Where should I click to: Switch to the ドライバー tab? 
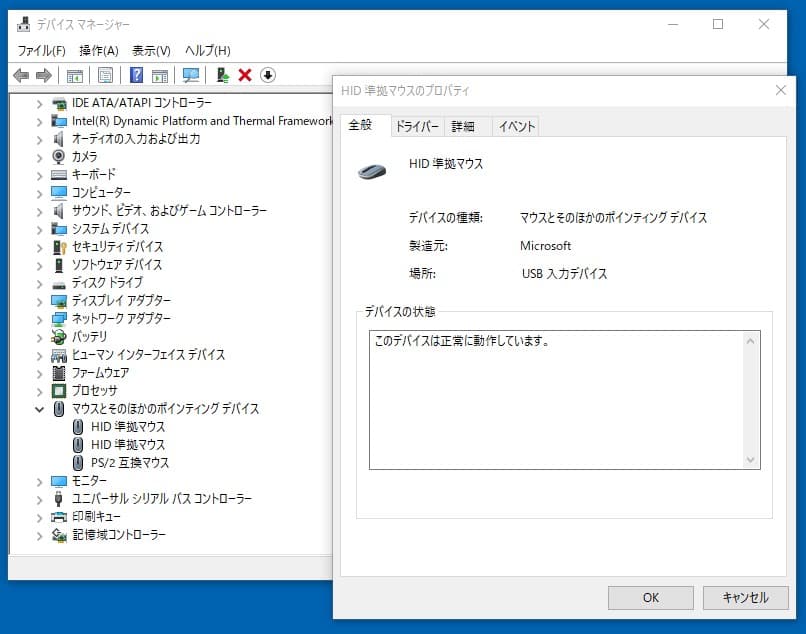pos(417,126)
